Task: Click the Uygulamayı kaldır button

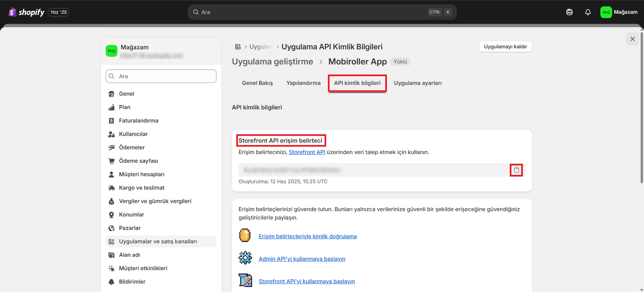Action: click(x=505, y=47)
